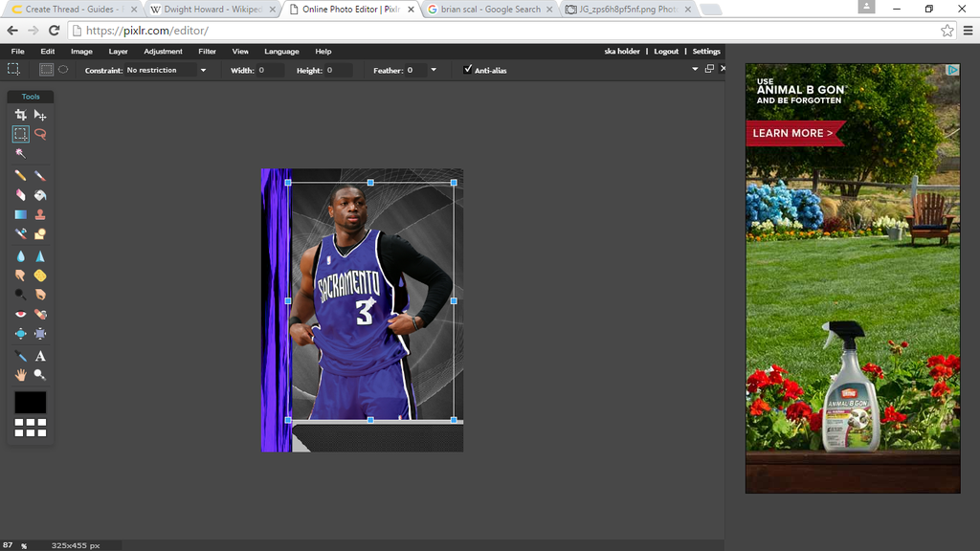Focus the Feather input field
Screen dimensions: 980x551
click(x=415, y=70)
